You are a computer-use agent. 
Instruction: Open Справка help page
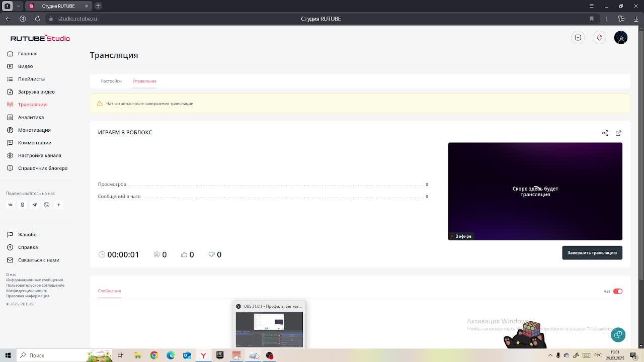pos(22,247)
